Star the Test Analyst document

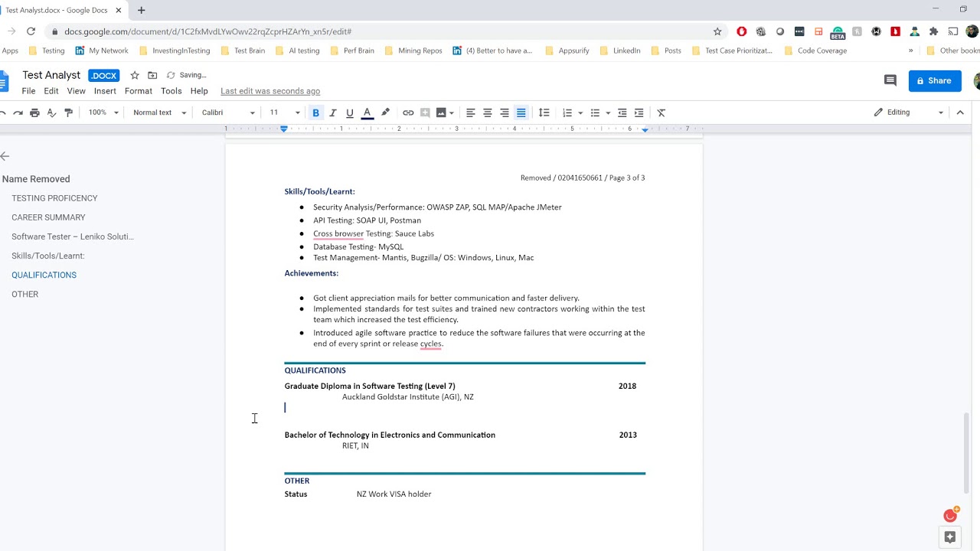click(135, 75)
